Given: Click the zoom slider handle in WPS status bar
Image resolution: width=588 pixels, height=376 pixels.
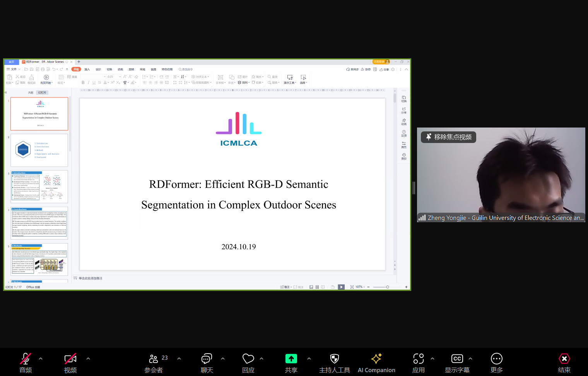Looking at the screenshot, I should [388, 287].
